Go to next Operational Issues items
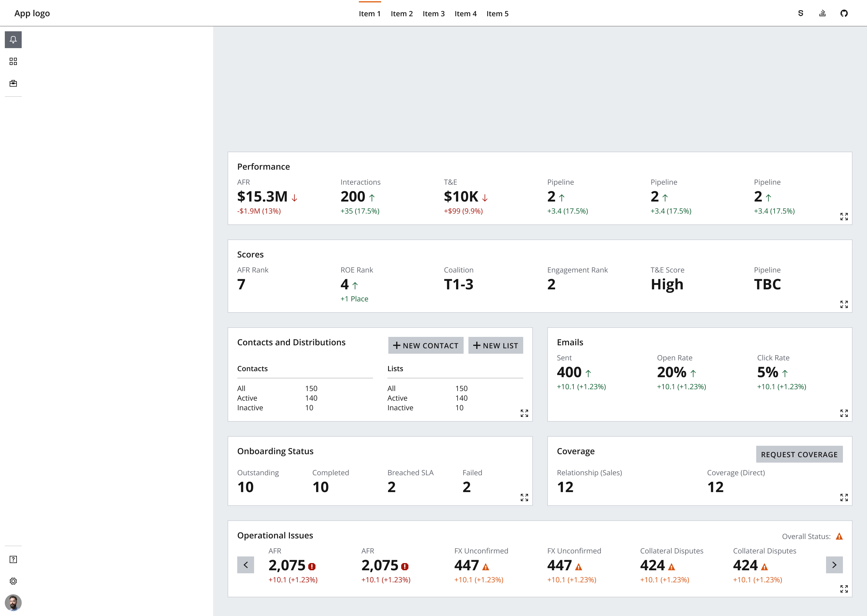 [834, 565]
